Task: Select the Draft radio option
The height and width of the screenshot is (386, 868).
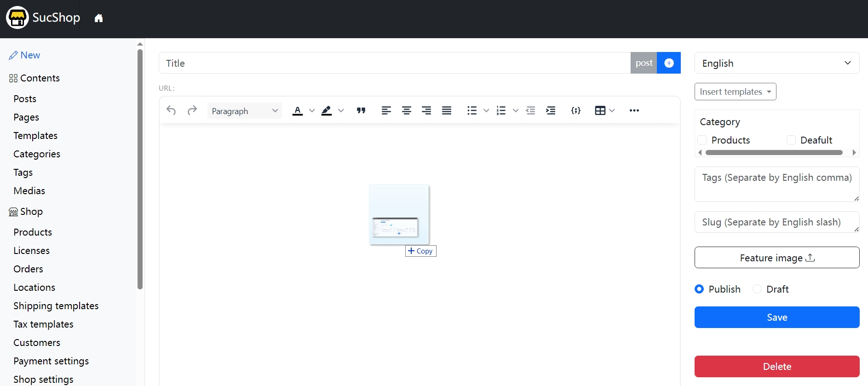Action: (757, 289)
